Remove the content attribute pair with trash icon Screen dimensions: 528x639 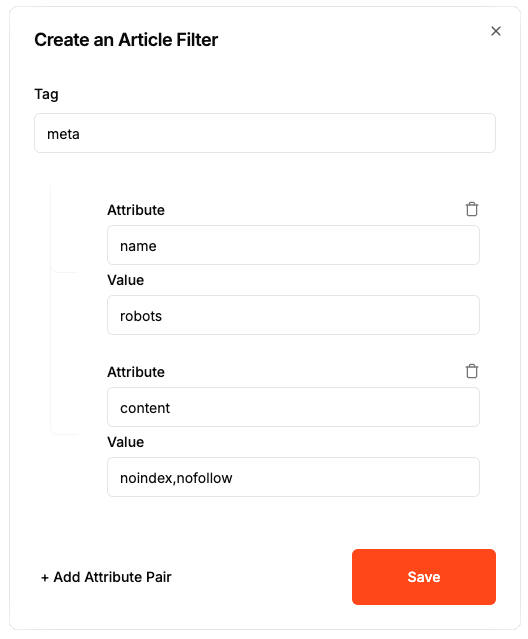472,371
